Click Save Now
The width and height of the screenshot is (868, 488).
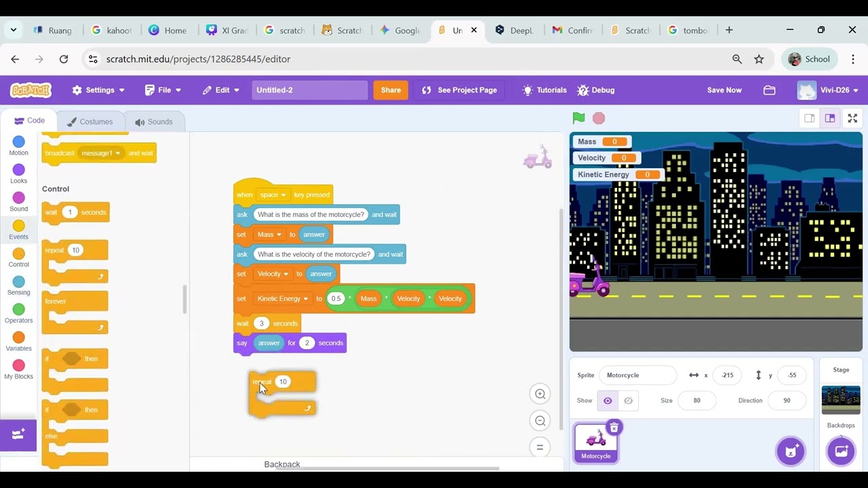(x=724, y=90)
